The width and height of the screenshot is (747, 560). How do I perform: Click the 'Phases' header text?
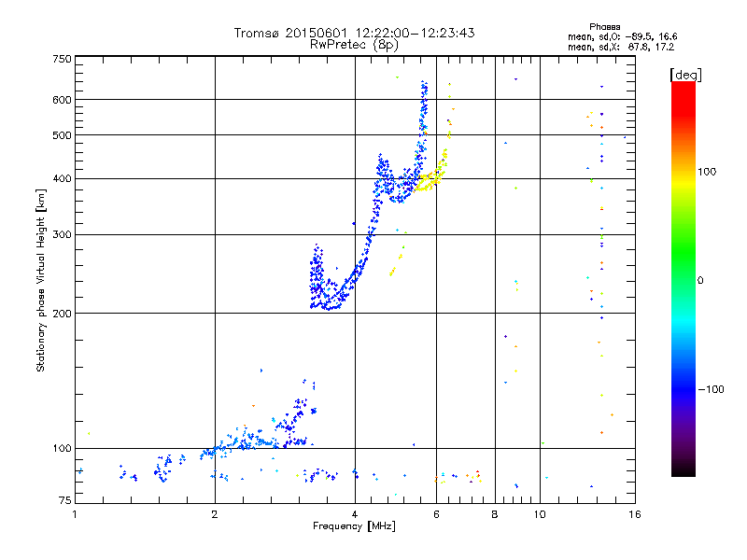coord(604,27)
